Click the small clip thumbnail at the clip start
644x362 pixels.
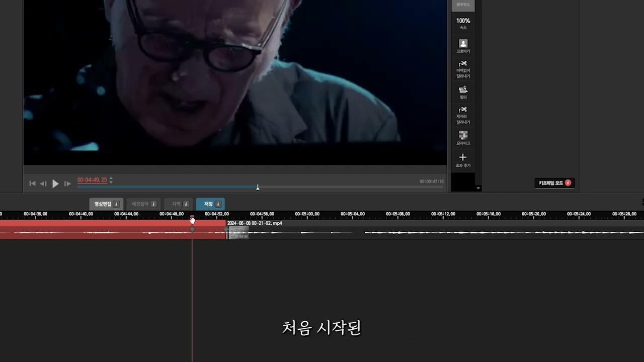point(238,233)
